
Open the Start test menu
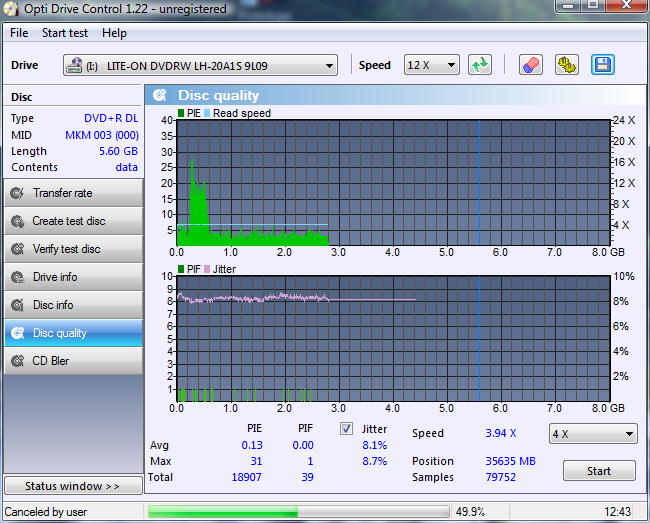[x=65, y=33]
